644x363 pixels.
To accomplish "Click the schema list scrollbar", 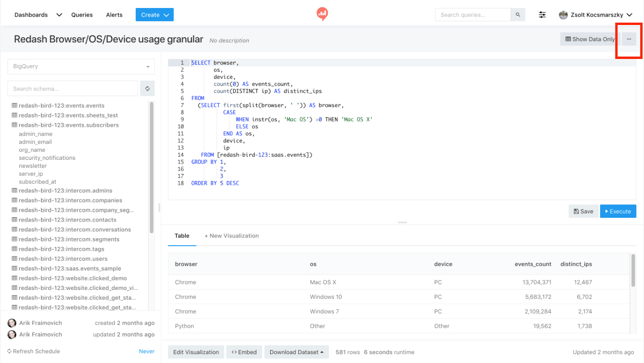I will point(151,167).
